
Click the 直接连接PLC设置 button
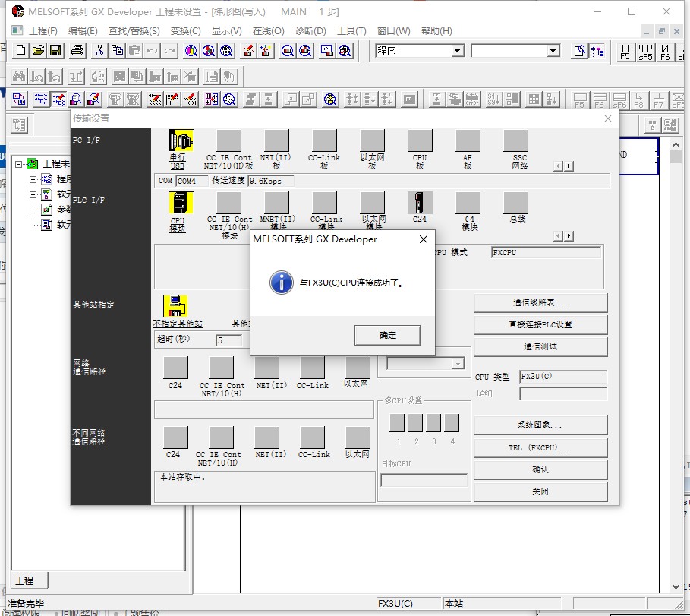coord(540,324)
